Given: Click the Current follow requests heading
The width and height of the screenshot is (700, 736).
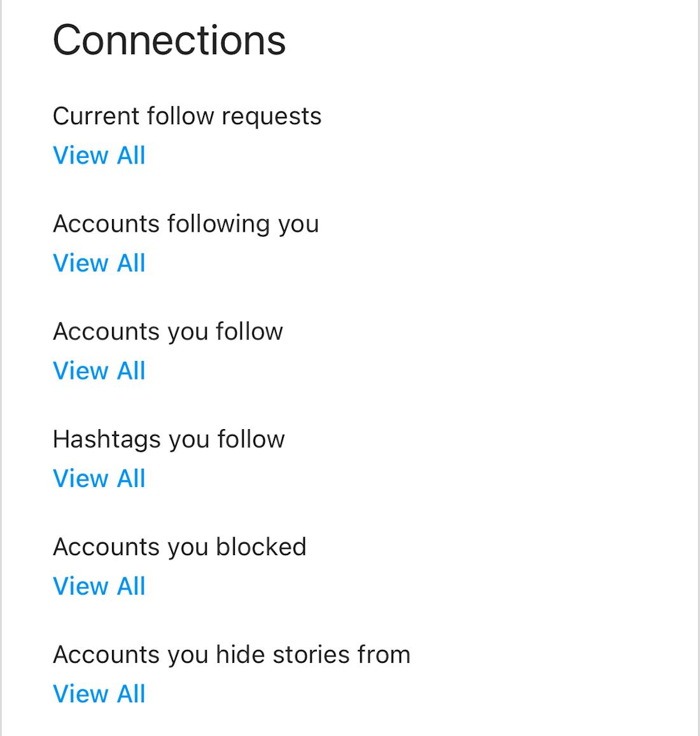Looking at the screenshot, I should point(187,116).
